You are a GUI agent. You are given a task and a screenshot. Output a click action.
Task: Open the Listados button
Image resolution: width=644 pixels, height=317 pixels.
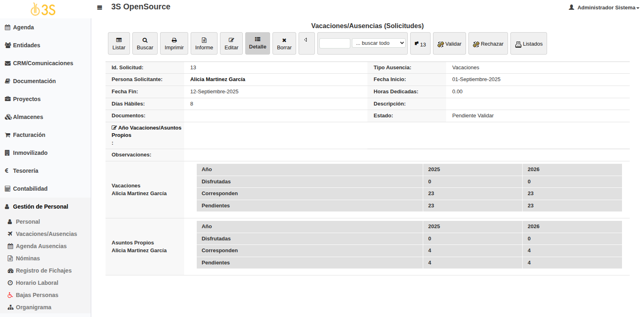pos(528,44)
